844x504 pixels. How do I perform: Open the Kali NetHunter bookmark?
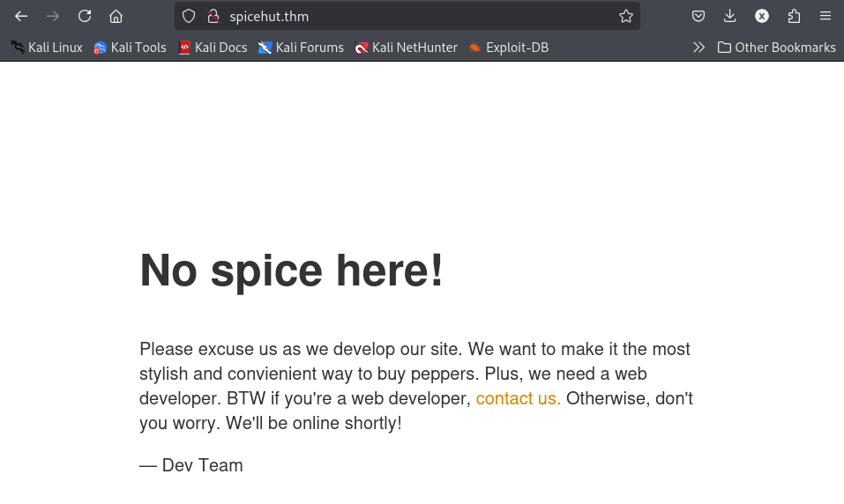click(406, 48)
